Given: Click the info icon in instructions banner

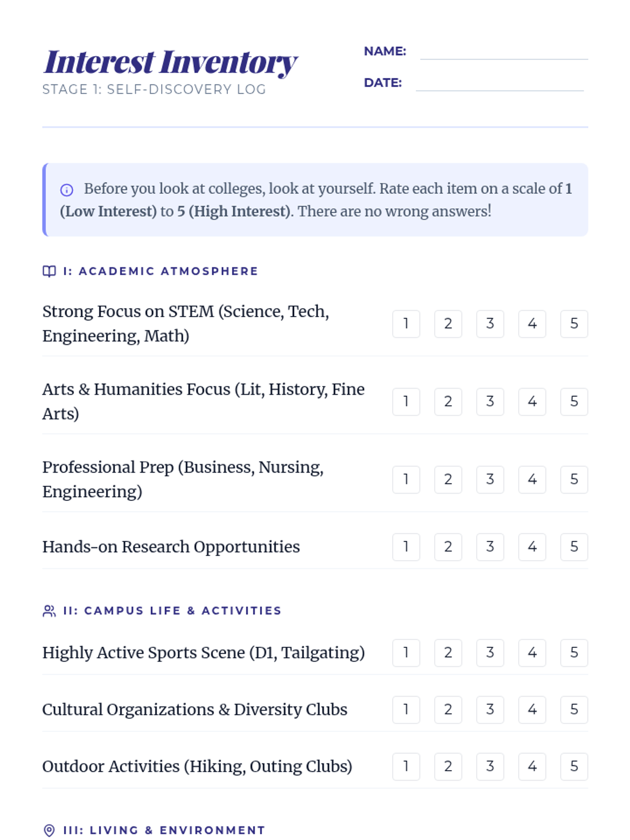Looking at the screenshot, I should (x=67, y=190).
